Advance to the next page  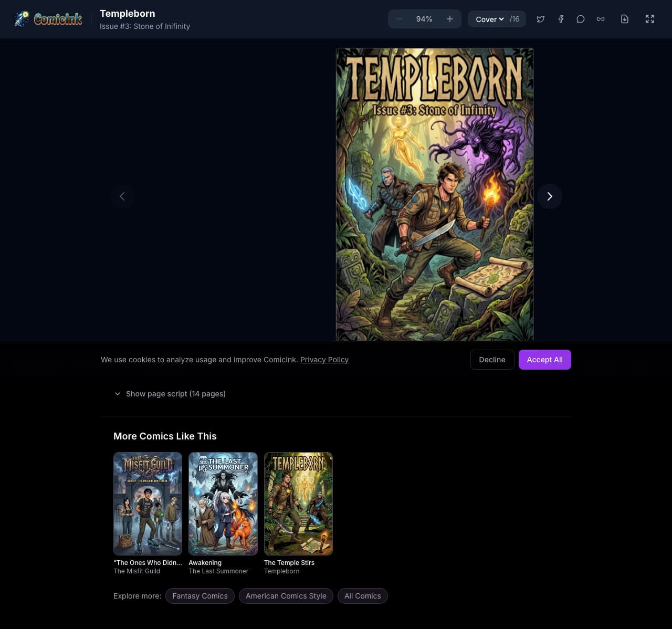pyautogui.click(x=549, y=196)
